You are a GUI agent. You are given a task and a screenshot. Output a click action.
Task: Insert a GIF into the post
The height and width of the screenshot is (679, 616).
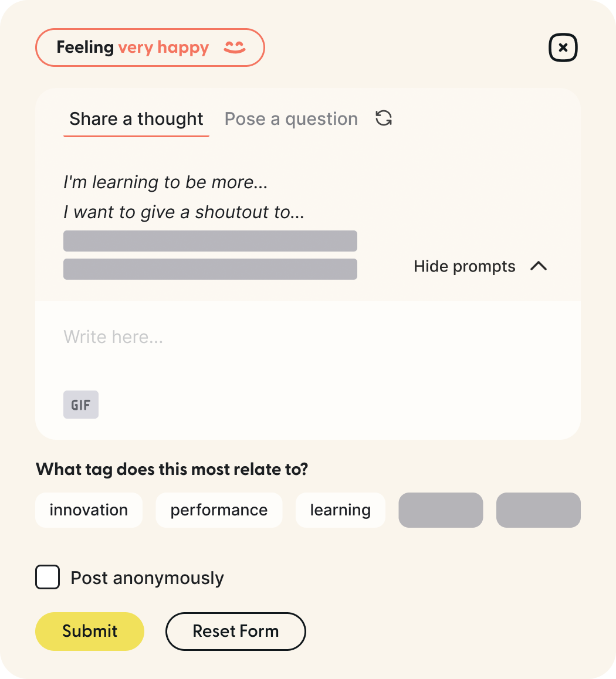click(x=81, y=405)
